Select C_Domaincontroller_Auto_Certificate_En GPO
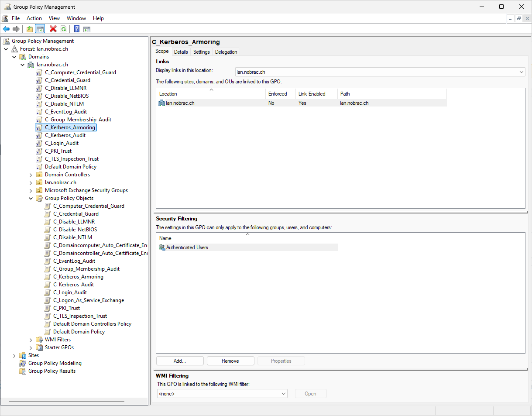 coord(100,253)
